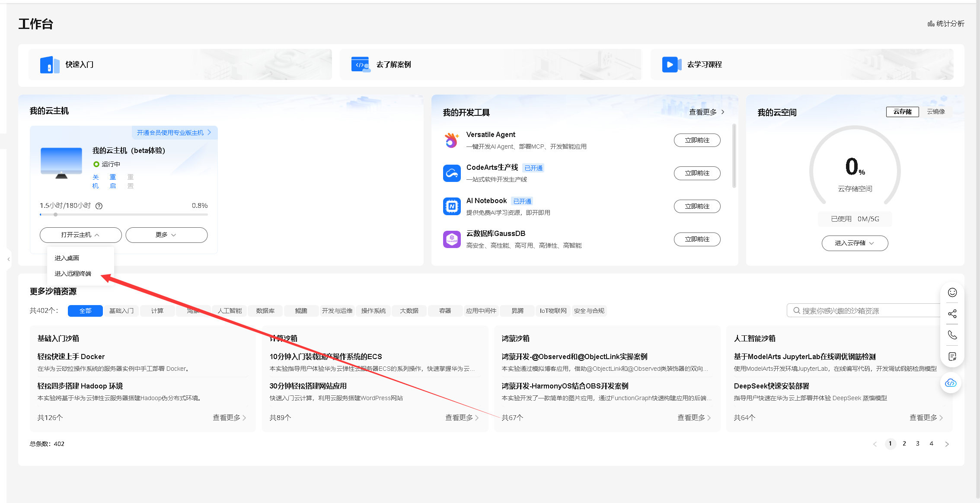The height and width of the screenshot is (503, 980).
Task: Select the 人工智能 category filter
Action: (x=229, y=310)
